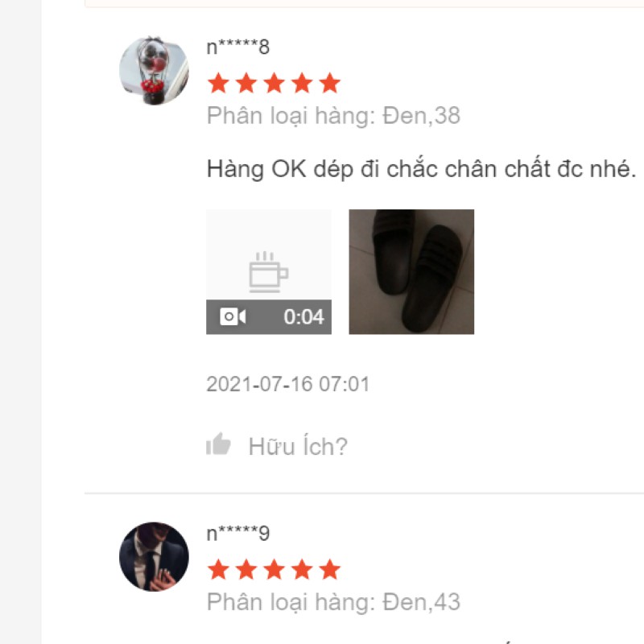The image size is (644, 644).
Task: Click the video camera icon on thumbnail
Action: coord(233,316)
